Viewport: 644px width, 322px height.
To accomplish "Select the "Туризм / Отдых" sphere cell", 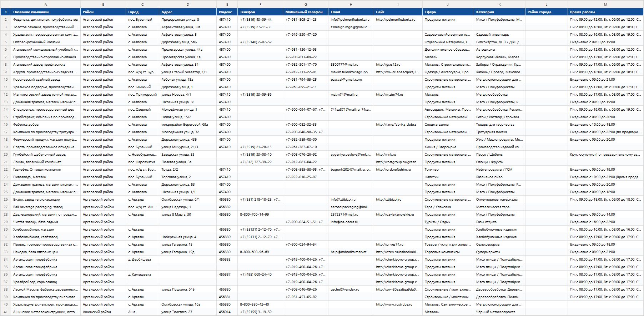I will pyautogui.click(x=448, y=222).
